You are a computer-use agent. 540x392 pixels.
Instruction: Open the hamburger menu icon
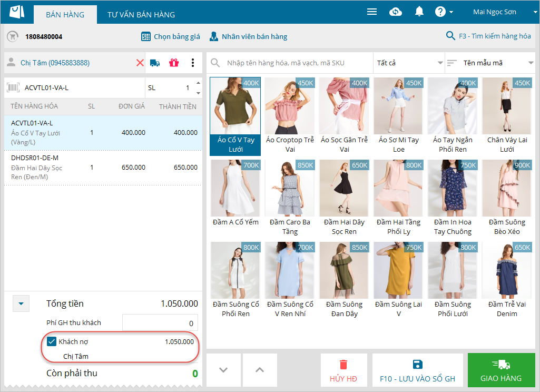click(x=372, y=12)
